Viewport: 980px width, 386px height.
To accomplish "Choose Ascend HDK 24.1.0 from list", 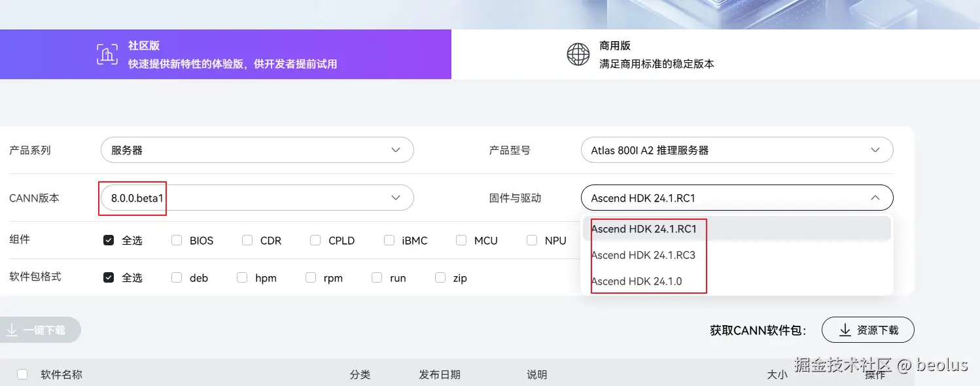I will point(637,281).
